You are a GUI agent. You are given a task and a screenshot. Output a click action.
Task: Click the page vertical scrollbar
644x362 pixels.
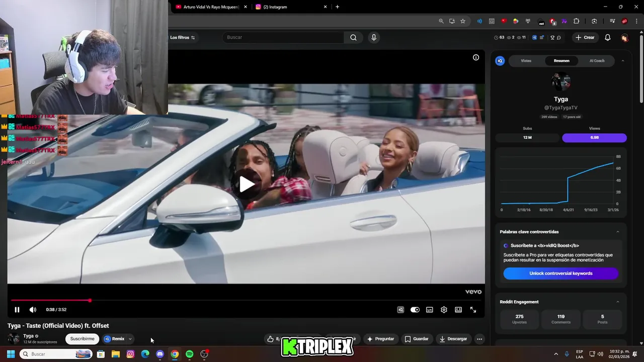(641, 69)
